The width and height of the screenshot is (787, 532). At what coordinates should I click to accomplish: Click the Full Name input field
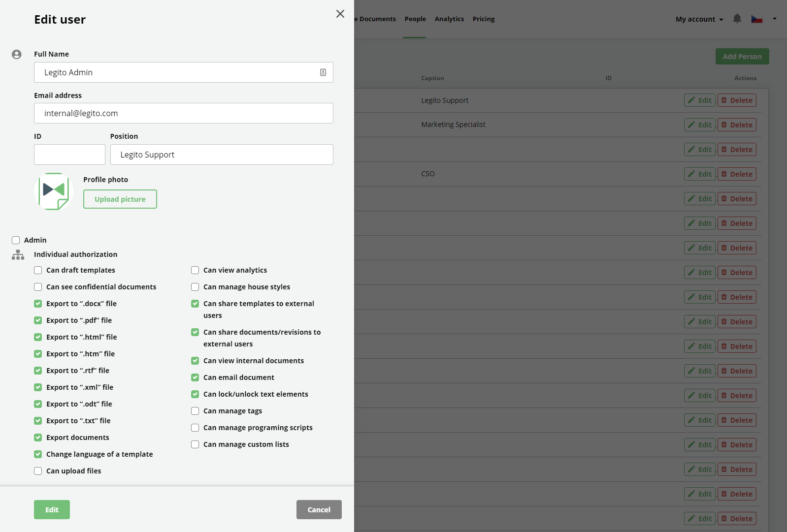183,72
